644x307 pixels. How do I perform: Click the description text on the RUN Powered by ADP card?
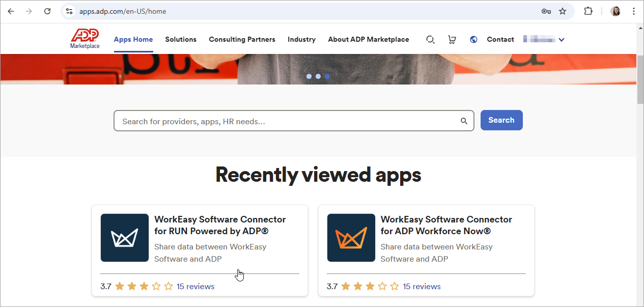click(x=210, y=253)
